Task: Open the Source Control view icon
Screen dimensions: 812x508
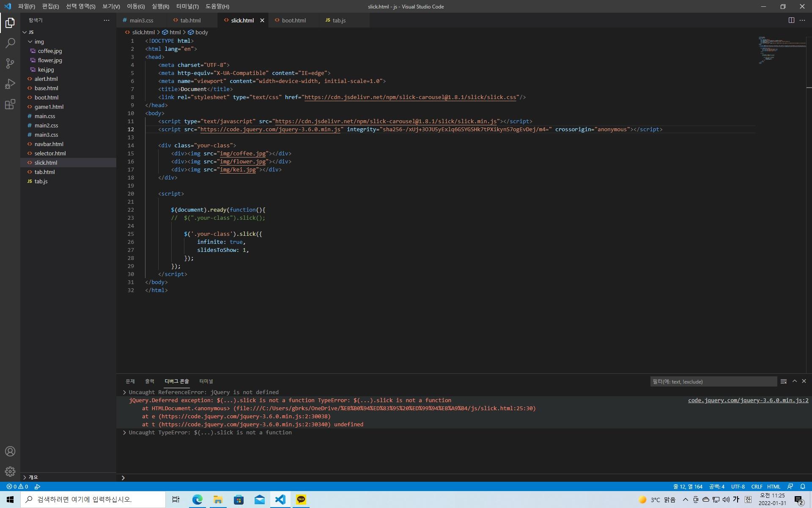Action: click(10, 63)
